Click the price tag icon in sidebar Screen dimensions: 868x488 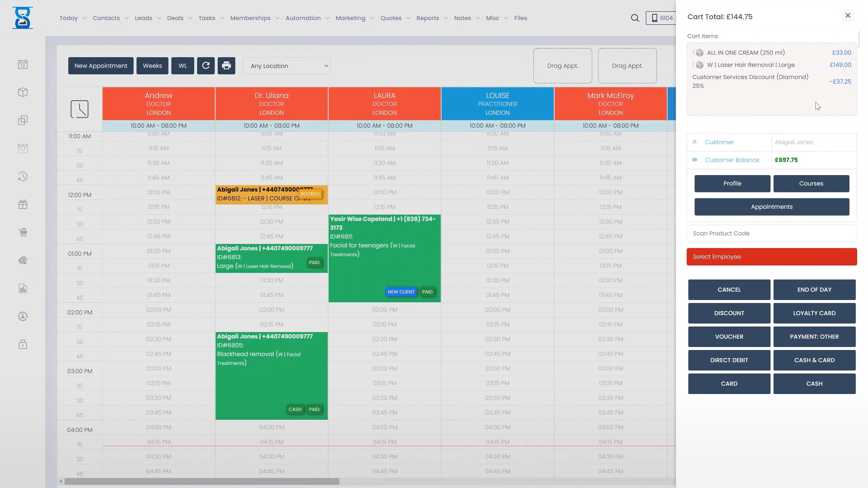(x=23, y=260)
